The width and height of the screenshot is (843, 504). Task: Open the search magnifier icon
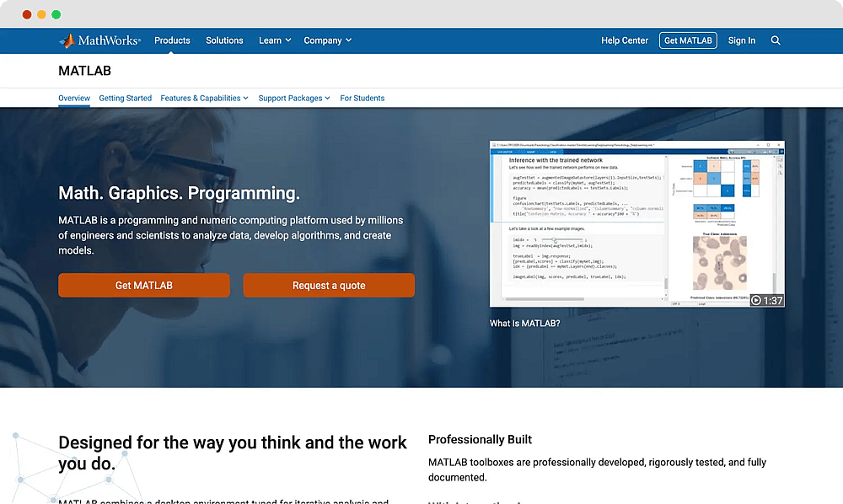point(776,40)
